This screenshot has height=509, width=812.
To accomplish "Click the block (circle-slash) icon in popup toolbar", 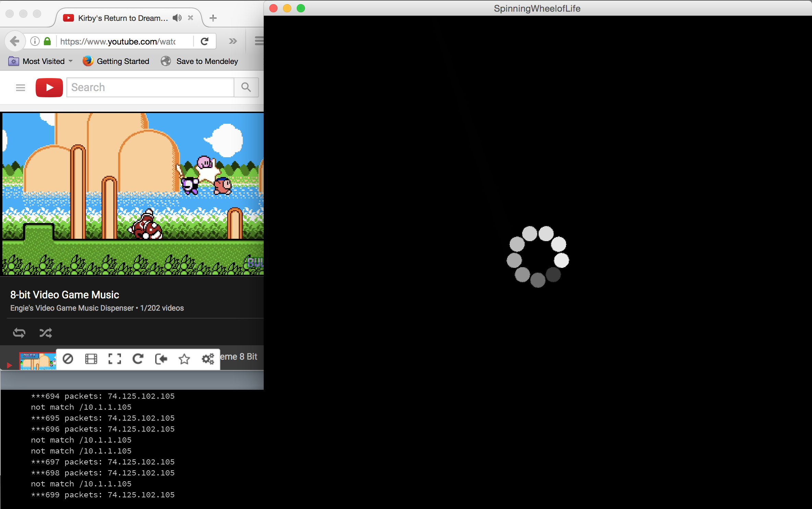I will coord(68,359).
